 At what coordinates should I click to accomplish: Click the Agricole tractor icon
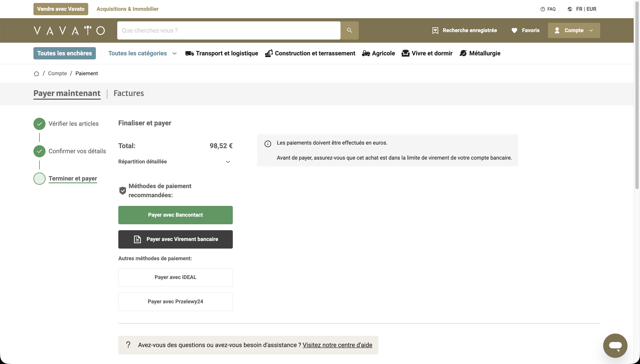click(x=366, y=53)
